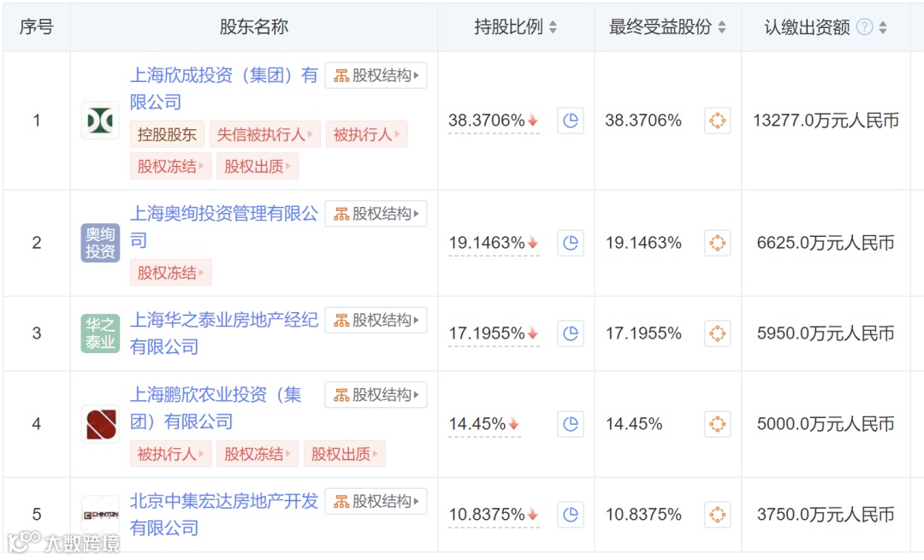The height and width of the screenshot is (560, 924).
Task: Select 6625.0万元人民币 amount cell
Action: tap(826, 243)
